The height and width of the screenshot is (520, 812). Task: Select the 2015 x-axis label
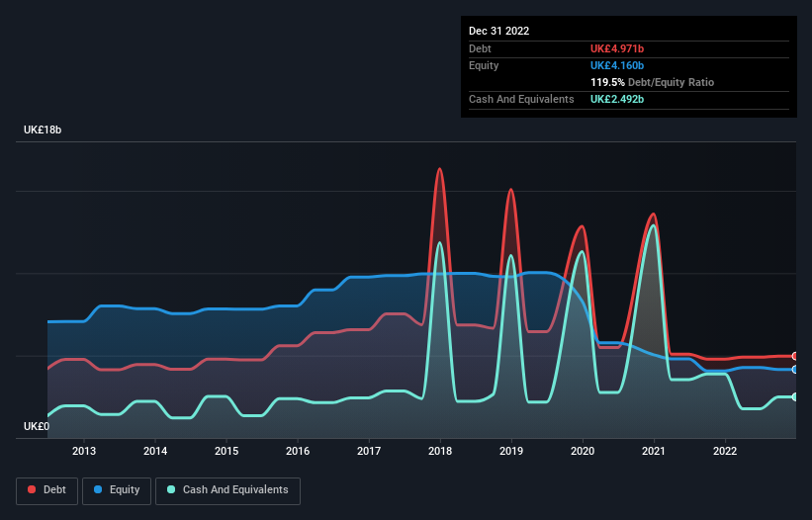point(226,451)
